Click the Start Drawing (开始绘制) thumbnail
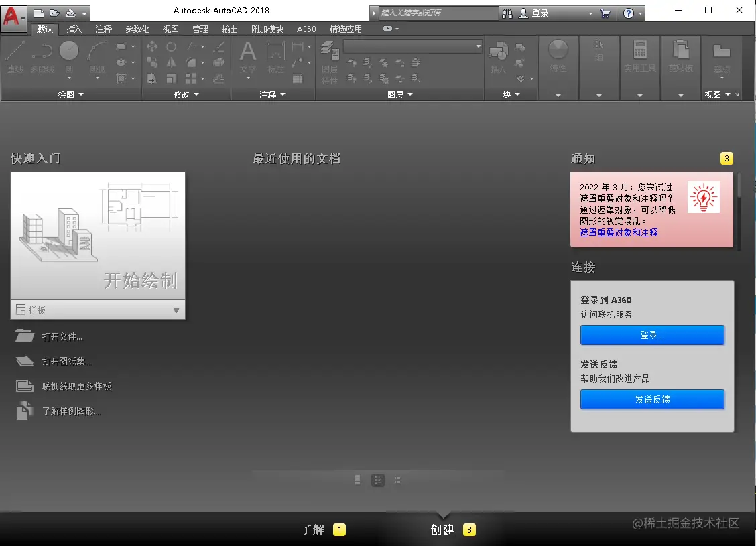 [98, 236]
